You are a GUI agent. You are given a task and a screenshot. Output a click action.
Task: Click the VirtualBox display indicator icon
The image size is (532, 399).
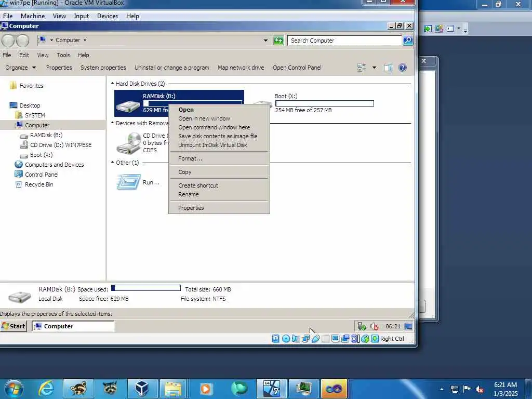pos(335,339)
